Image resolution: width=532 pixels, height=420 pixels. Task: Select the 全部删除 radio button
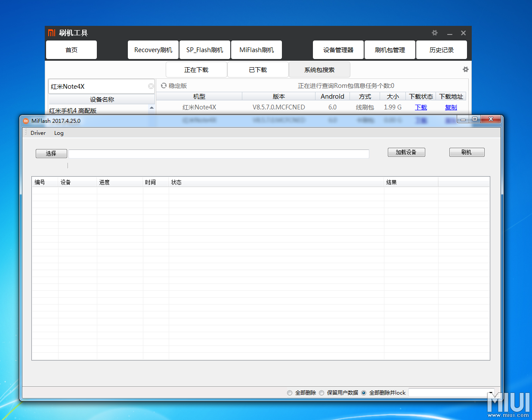[x=289, y=392]
